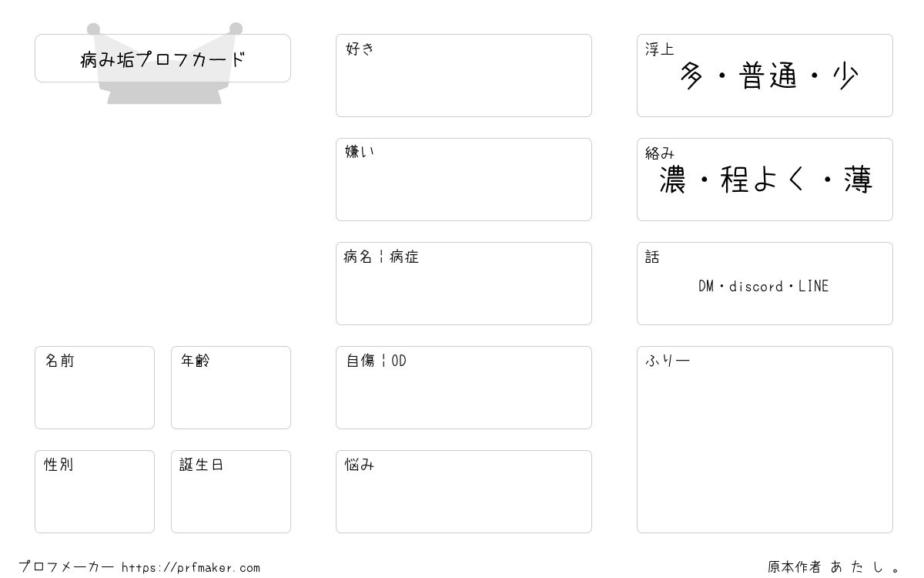The image size is (924, 578).
Task: Click the crown decoration behind the title
Action: click(x=164, y=63)
